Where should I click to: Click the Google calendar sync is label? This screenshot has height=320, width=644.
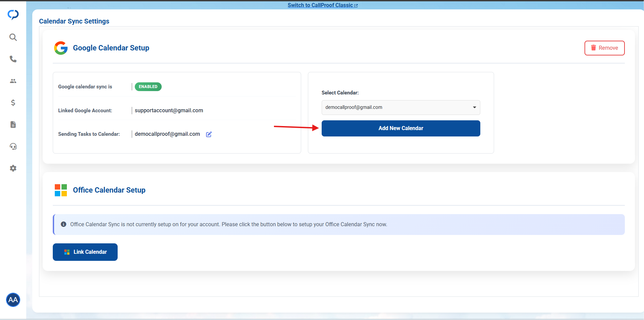click(85, 87)
